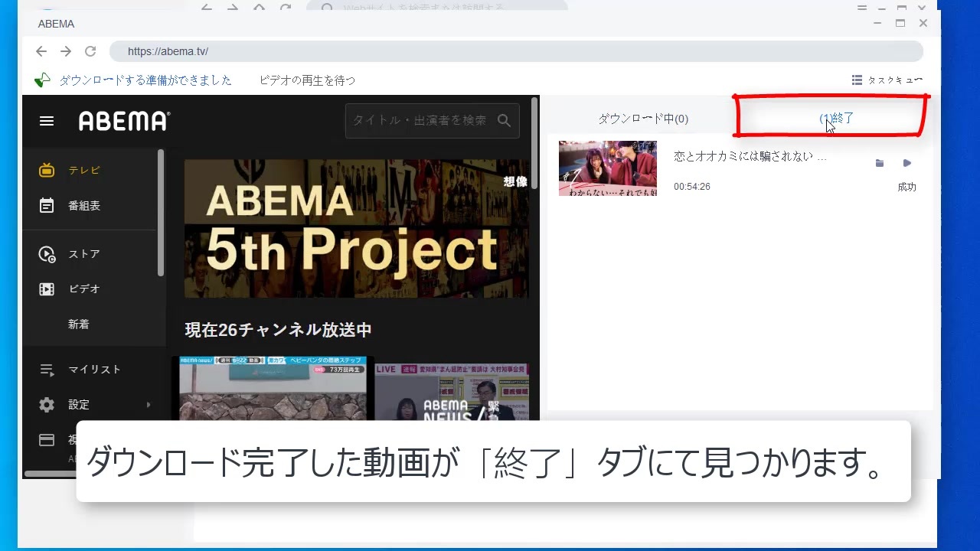Click the テレビ TV icon

[47, 170]
